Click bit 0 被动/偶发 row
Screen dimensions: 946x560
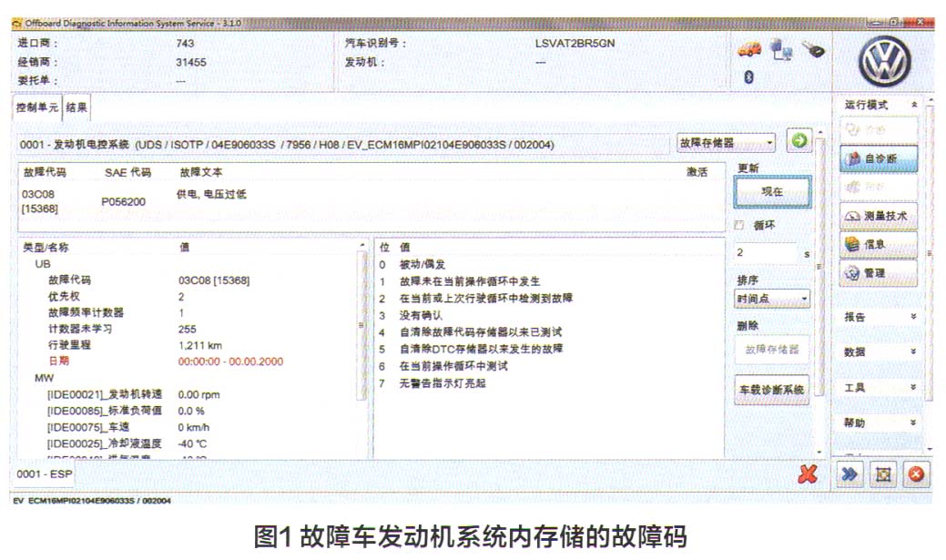549,264
